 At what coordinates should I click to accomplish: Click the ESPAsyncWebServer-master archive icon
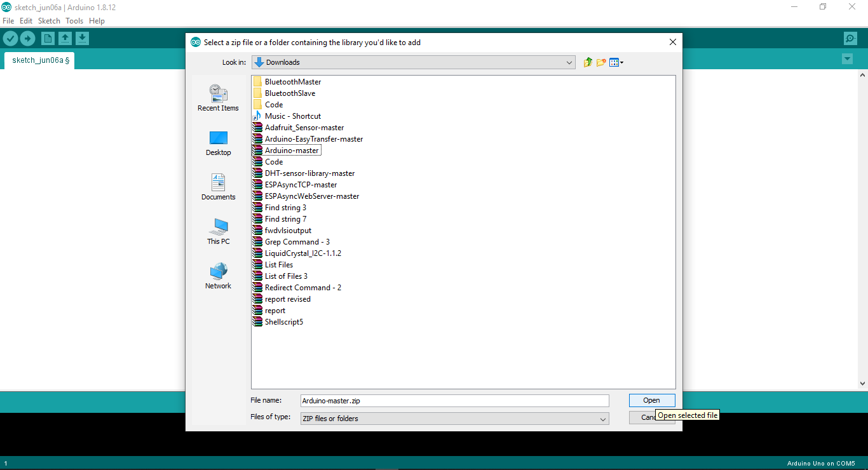click(257, 196)
